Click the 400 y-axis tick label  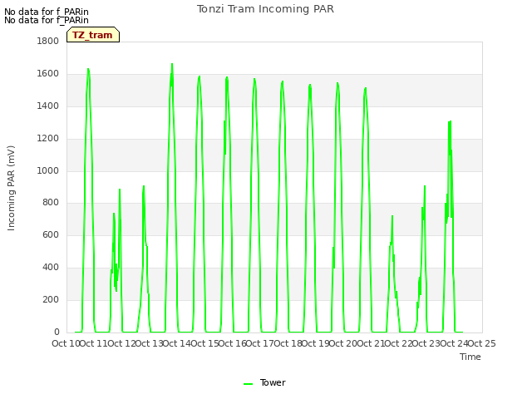pyautogui.click(x=51, y=268)
